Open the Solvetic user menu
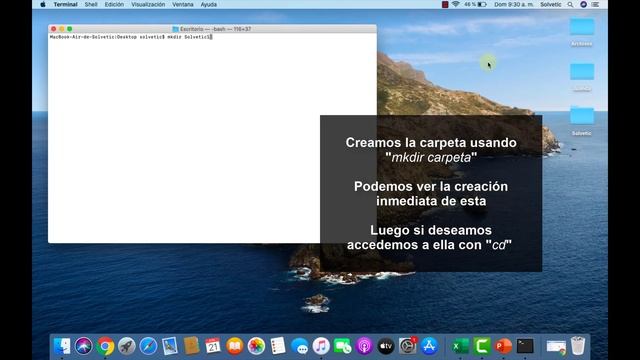 pos(551,4)
